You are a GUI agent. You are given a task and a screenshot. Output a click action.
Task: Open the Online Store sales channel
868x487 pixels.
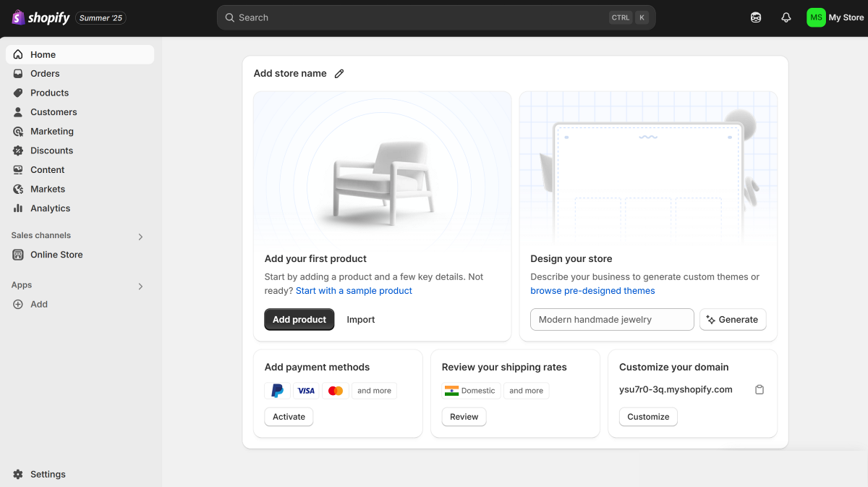tap(56, 255)
